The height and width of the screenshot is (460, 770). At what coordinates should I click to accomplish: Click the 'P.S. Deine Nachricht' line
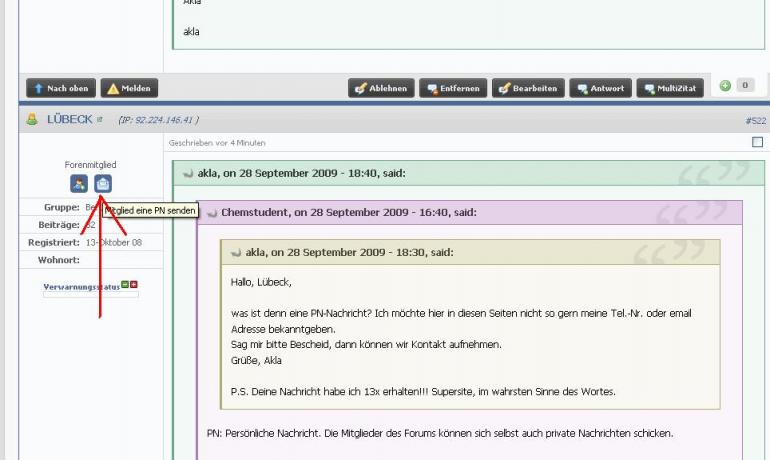423,392
